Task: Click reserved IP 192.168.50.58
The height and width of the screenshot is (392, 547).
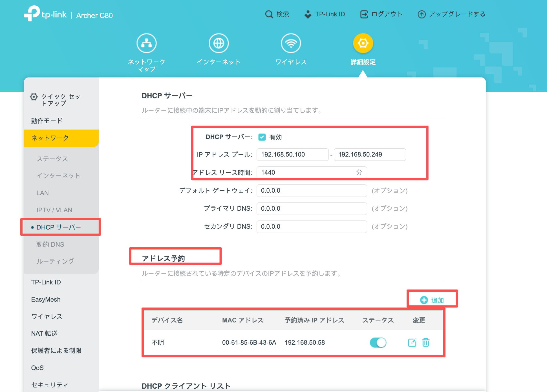Action: [x=305, y=342]
